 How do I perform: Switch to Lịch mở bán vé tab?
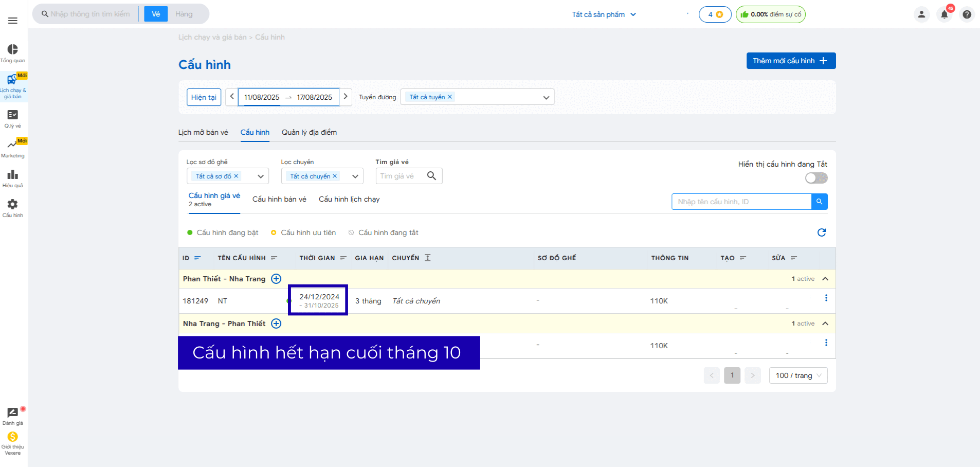203,132
